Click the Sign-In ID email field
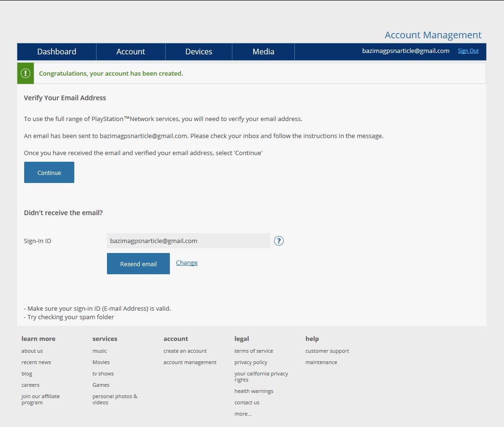504x427 pixels. click(188, 241)
